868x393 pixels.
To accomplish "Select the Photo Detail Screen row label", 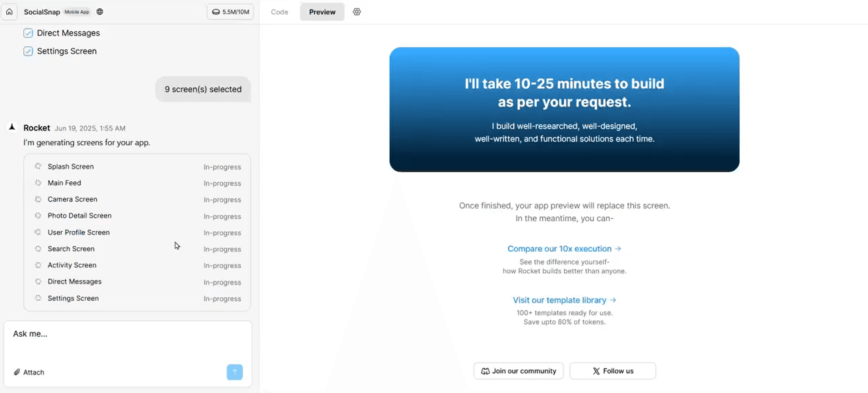I will tap(80, 215).
